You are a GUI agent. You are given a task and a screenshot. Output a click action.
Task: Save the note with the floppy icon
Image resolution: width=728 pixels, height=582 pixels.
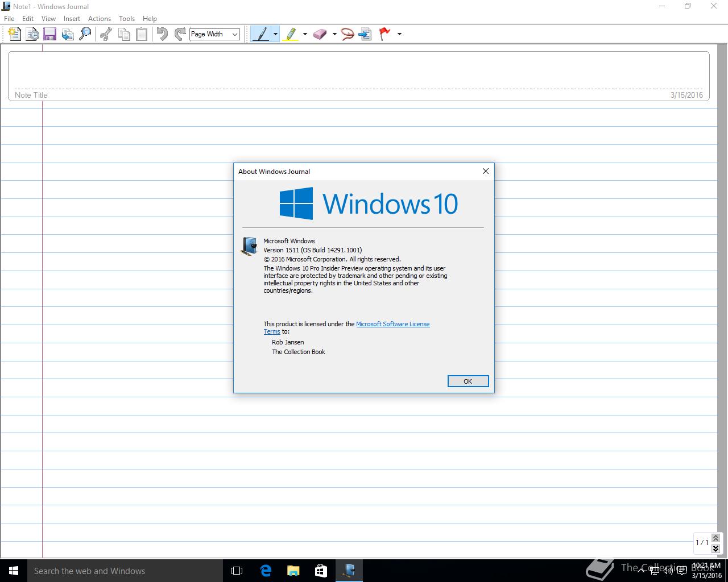(x=49, y=34)
